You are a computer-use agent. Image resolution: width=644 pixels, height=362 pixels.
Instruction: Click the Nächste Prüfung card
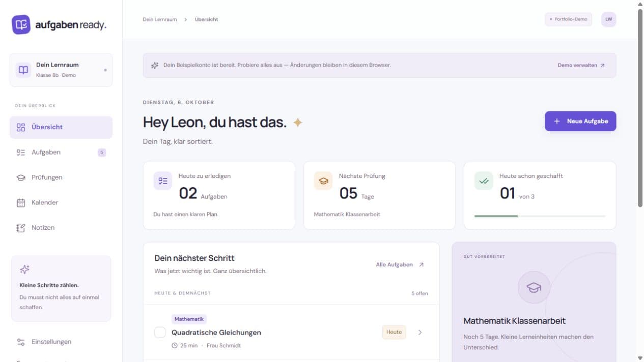[x=379, y=195]
